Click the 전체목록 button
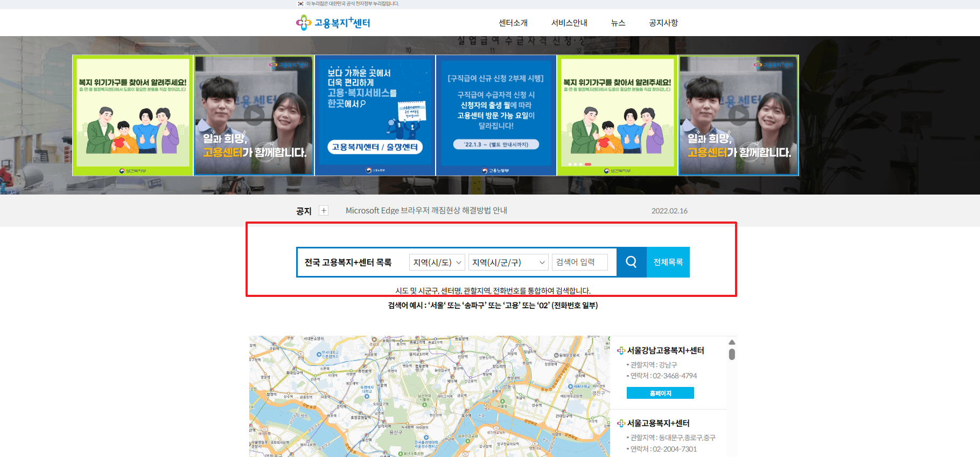 (x=668, y=262)
